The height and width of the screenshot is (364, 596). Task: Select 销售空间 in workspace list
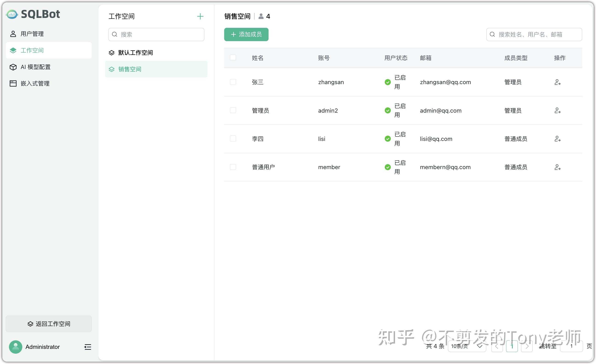(156, 69)
